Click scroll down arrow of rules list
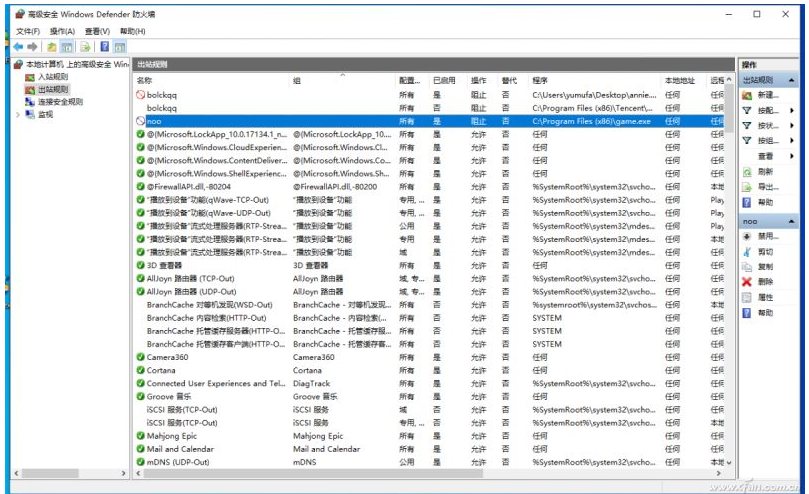Screen dimensions: 809x494 pyautogui.click(x=729, y=463)
